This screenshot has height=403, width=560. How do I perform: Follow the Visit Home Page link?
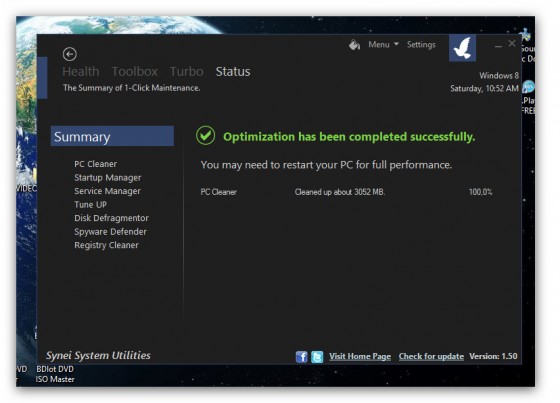click(360, 356)
